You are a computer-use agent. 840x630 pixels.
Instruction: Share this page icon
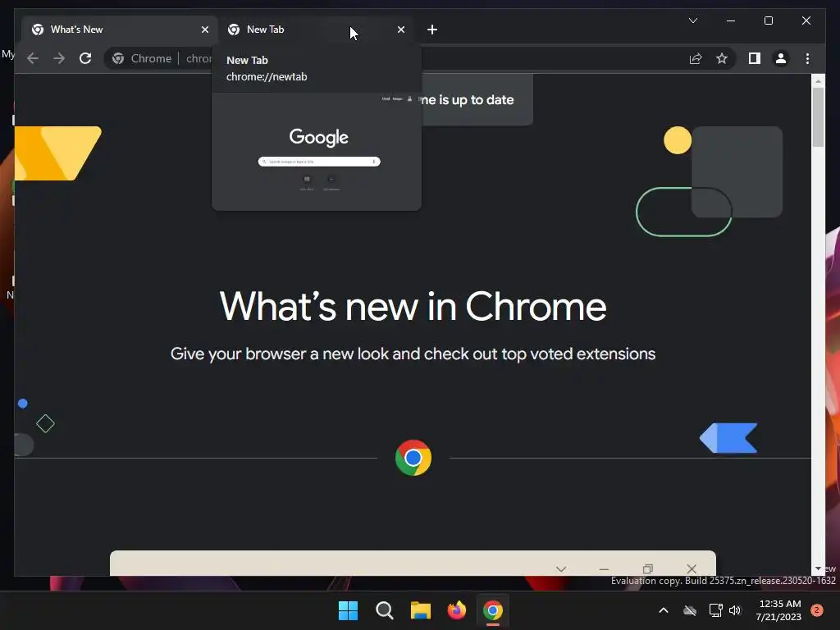pos(696,58)
